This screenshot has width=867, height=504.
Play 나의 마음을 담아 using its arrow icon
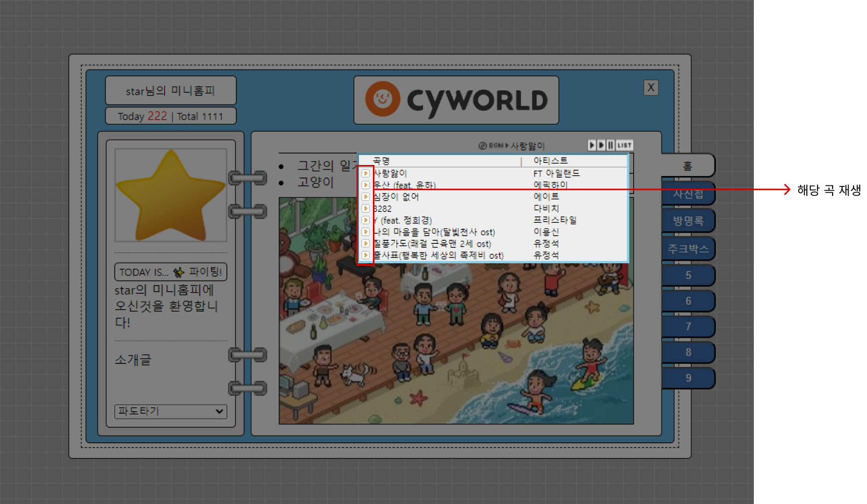(365, 232)
